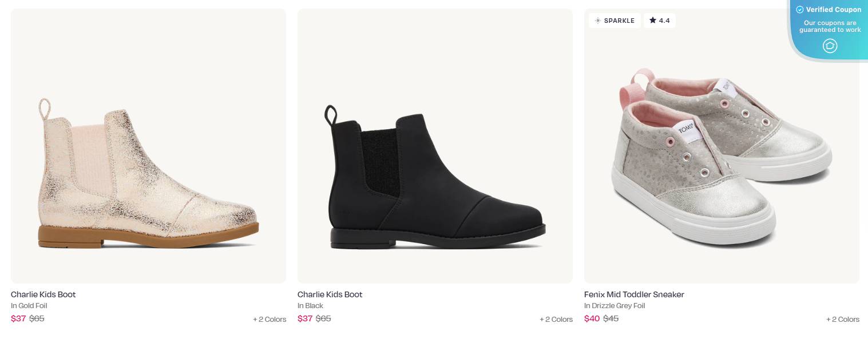Open the Charlie Kids Boot in Gold Foil page
Viewport: 868px width, 343px height.
[43, 294]
